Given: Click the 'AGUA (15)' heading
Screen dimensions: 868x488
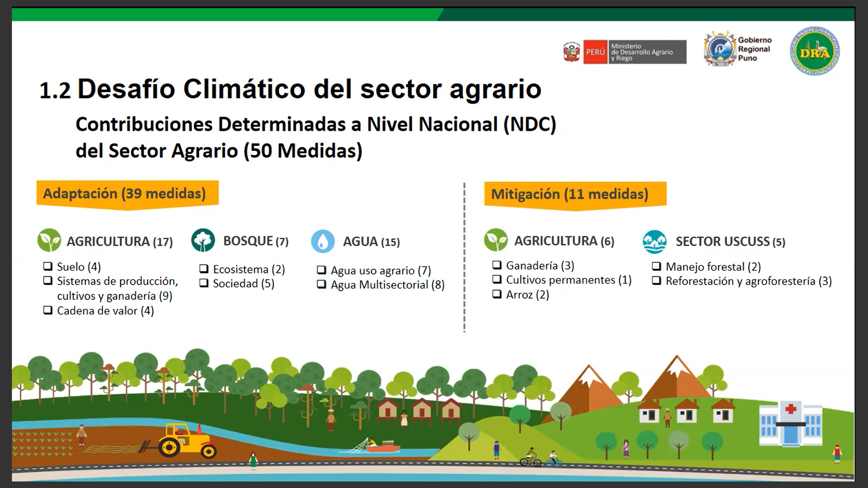Looking at the screenshot, I should tap(371, 242).
